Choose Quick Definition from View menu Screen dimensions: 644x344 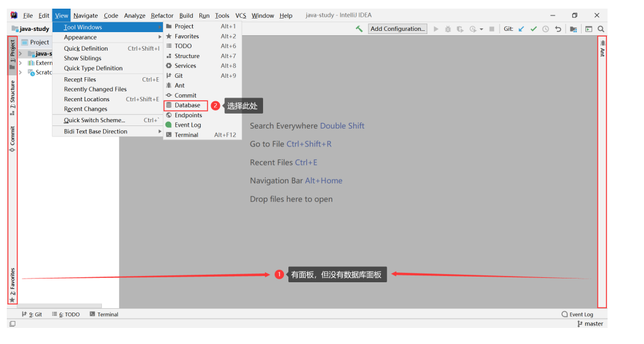[x=107, y=49]
